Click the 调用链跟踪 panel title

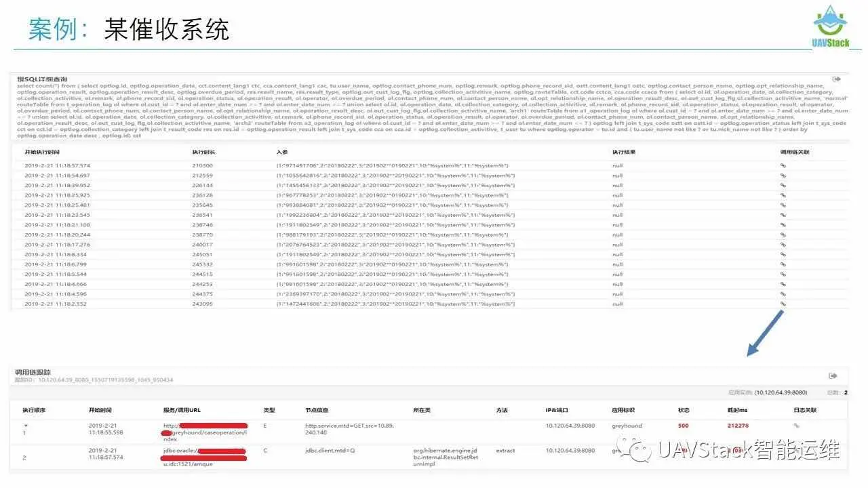33,373
